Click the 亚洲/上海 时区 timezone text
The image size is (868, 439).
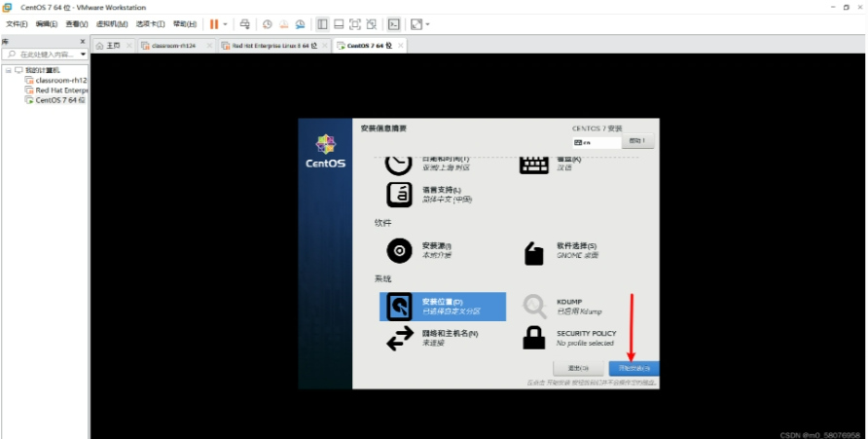pos(447,167)
